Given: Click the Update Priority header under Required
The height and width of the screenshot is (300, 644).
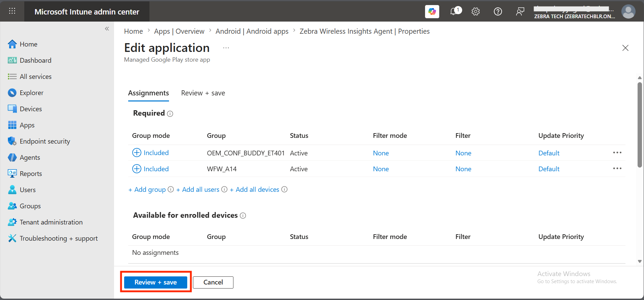Looking at the screenshot, I should coord(561,136).
